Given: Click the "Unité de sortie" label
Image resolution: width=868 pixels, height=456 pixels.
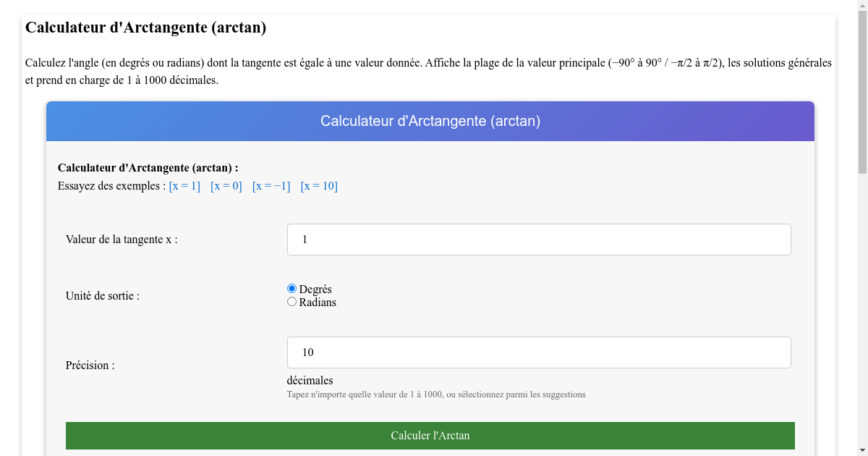Looking at the screenshot, I should [102, 295].
